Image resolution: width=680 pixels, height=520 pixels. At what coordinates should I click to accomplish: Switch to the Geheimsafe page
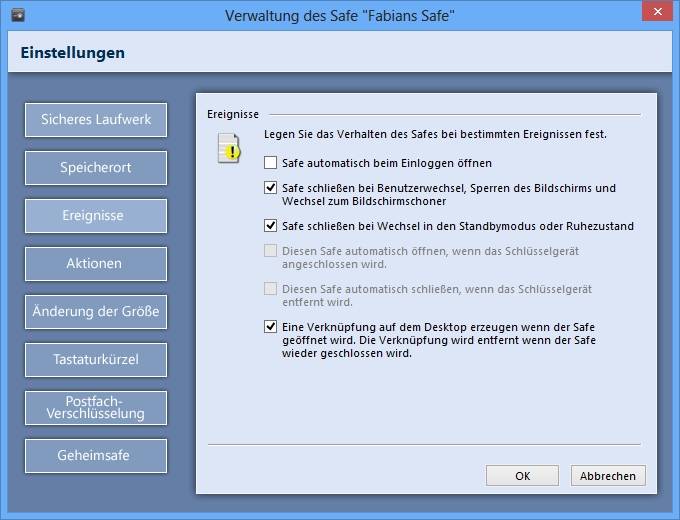tap(96, 456)
